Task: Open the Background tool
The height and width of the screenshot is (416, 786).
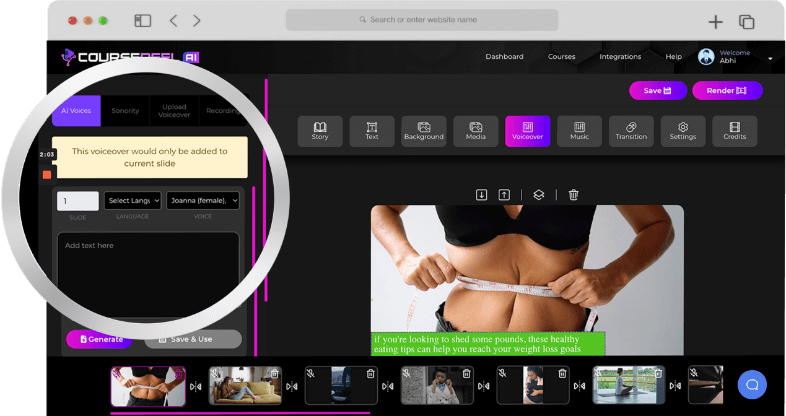Action: click(x=424, y=131)
